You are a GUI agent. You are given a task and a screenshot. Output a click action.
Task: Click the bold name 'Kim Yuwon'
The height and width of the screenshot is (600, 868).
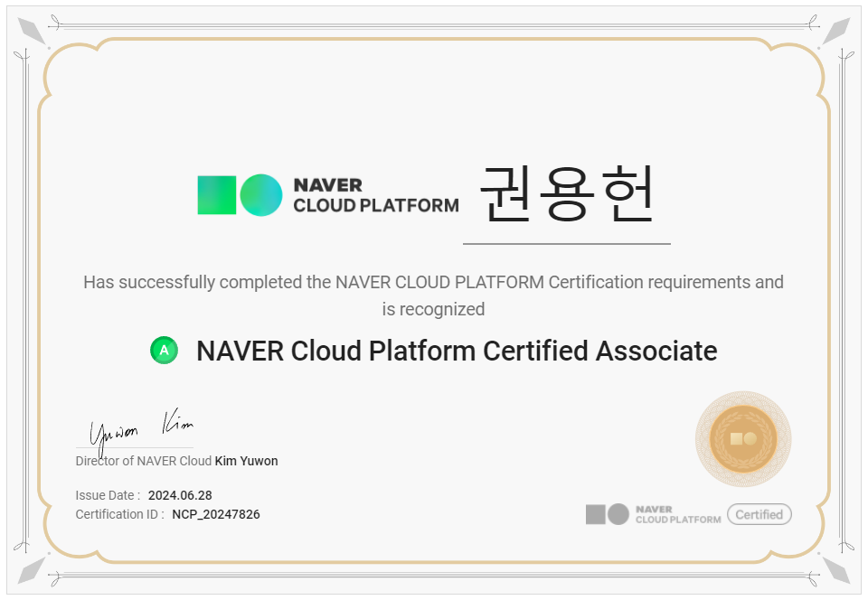246,461
